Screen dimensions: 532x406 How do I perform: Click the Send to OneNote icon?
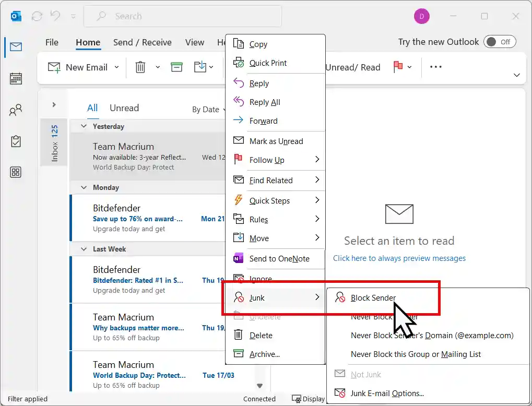[x=238, y=258]
